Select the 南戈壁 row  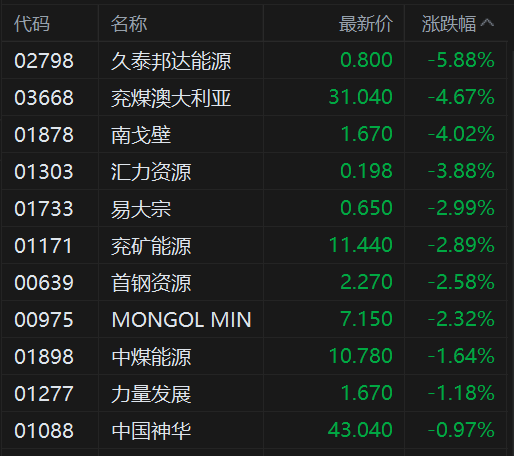coord(254,134)
